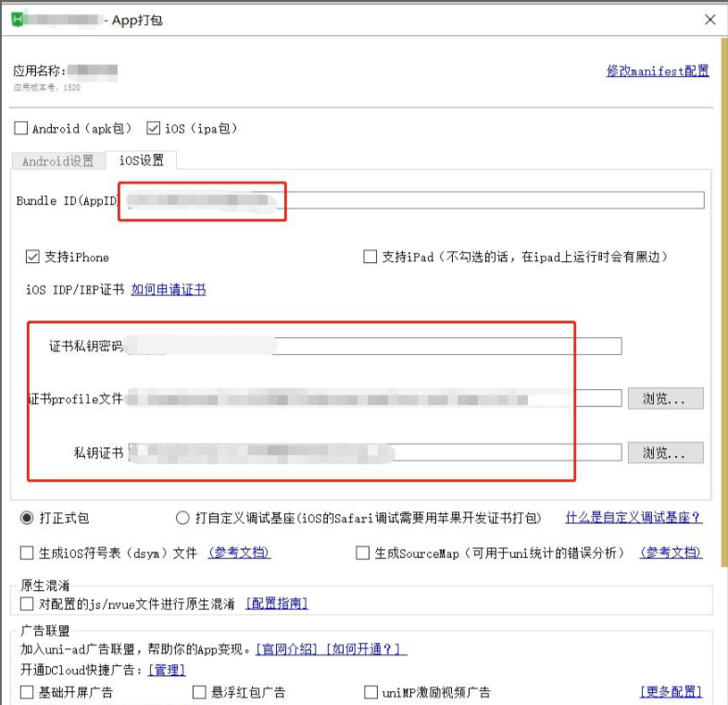Browse for the 私钥证书 file

[x=665, y=452]
